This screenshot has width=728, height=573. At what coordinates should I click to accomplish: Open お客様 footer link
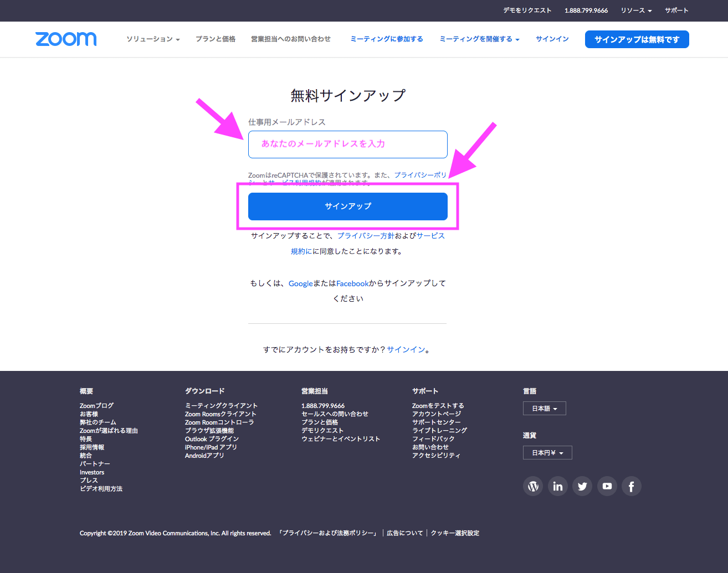pos(89,414)
